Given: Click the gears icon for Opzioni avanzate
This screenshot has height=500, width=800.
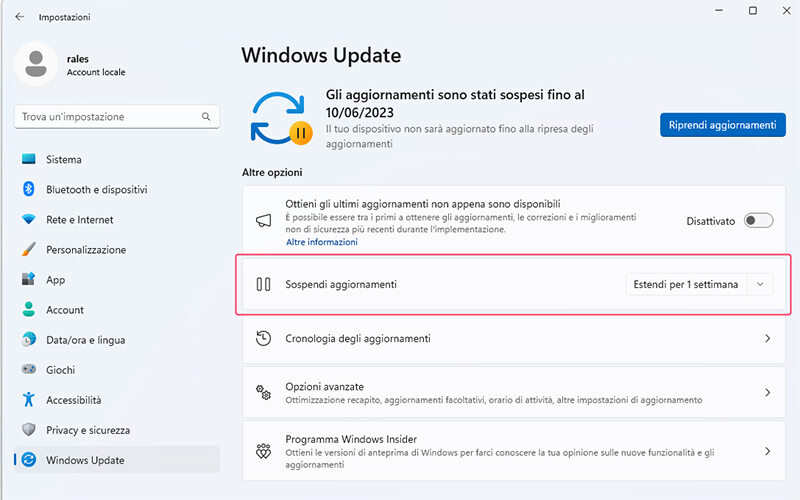Looking at the screenshot, I should tap(263, 392).
